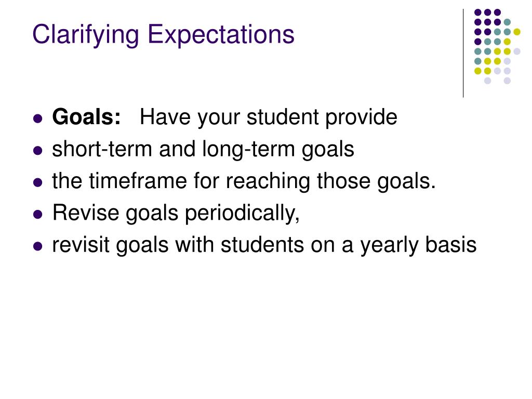Viewport: 532px width, 399px height.
Task: Click the bullet before 'the timeframe for reaching'
Action: point(38,182)
